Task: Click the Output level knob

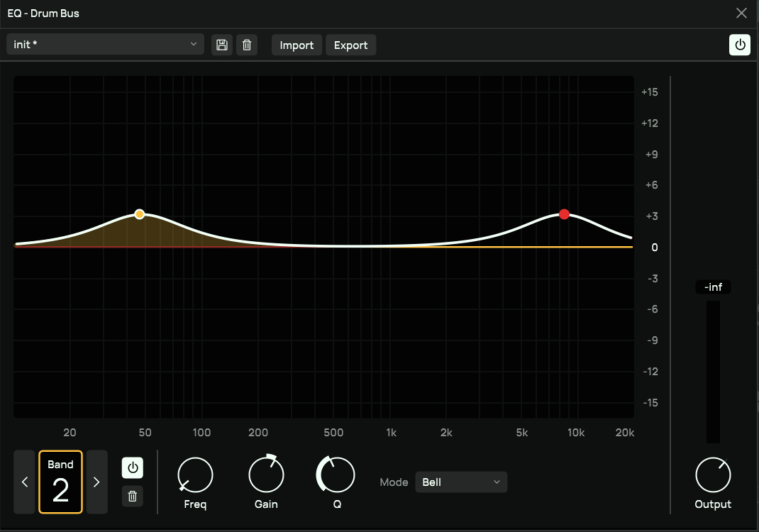Action: (713, 475)
